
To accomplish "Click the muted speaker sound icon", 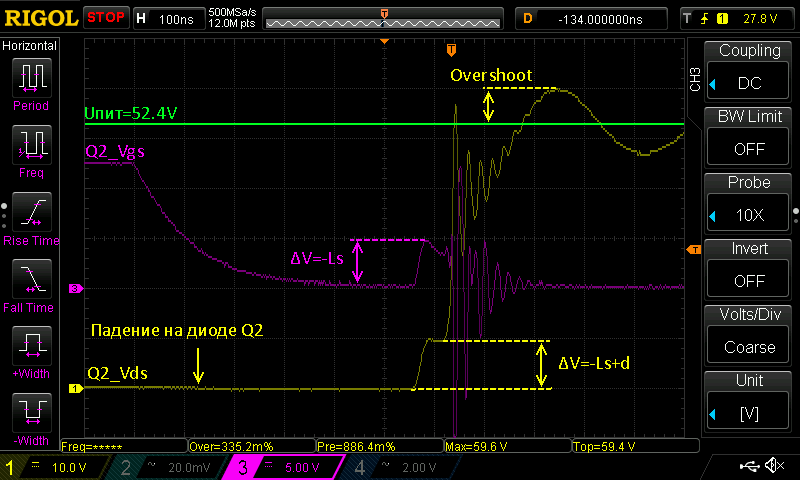I will (774, 465).
